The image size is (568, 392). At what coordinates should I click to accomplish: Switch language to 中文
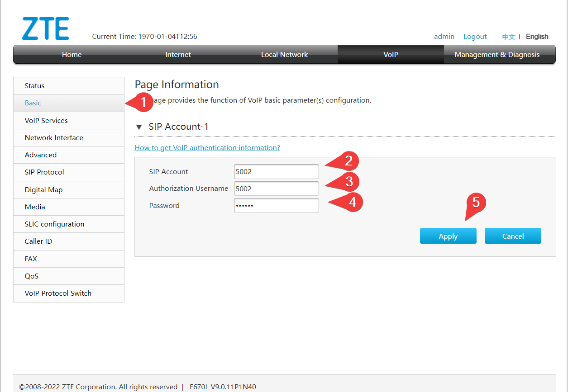(508, 37)
